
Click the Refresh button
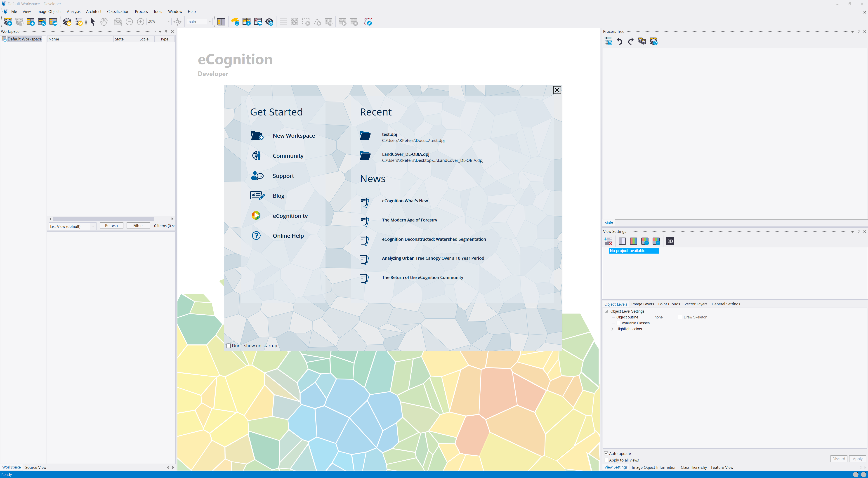(x=111, y=226)
